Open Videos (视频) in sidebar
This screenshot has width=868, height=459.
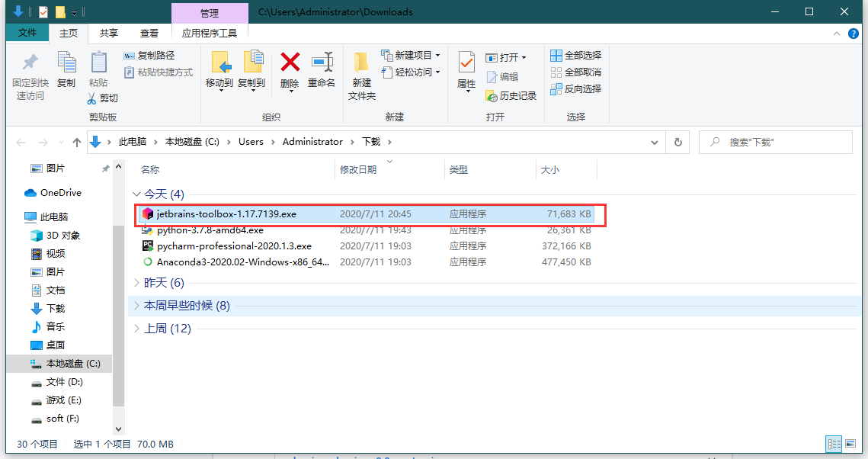coord(48,254)
